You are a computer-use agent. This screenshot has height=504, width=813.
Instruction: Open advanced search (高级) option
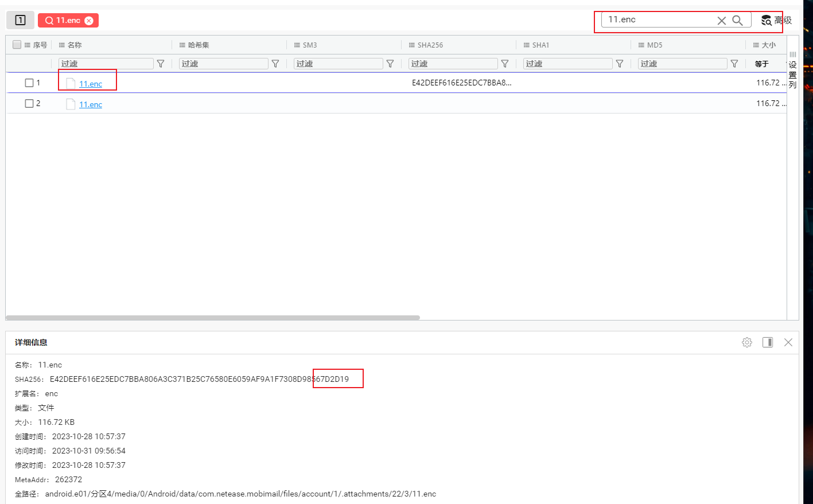click(x=776, y=21)
